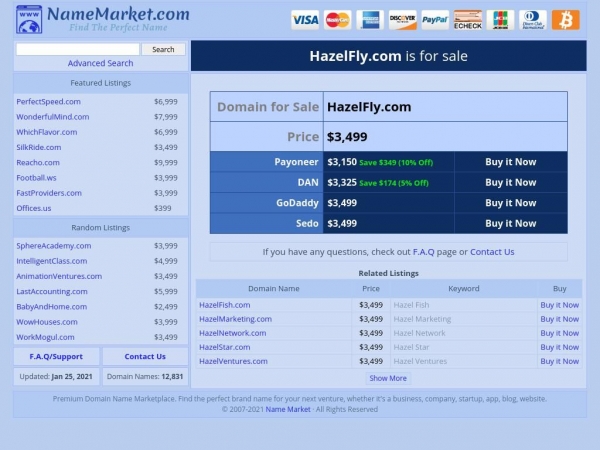Click the Domain Name column header
This screenshot has height=450, width=600.
274,289
